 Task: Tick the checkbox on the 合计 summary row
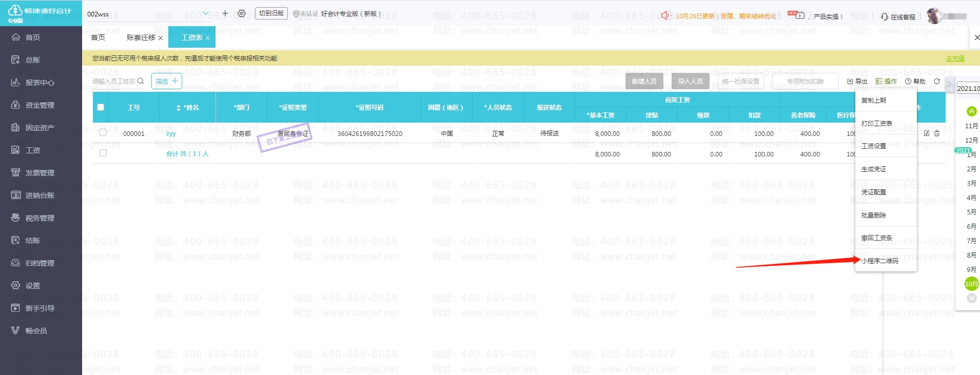click(x=103, y=153)
